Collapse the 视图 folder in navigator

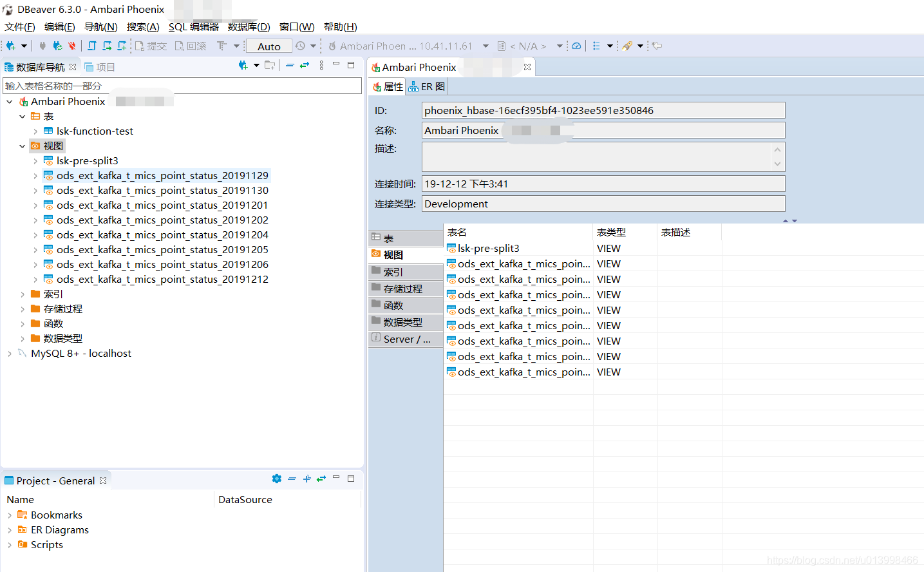point(23,146)
